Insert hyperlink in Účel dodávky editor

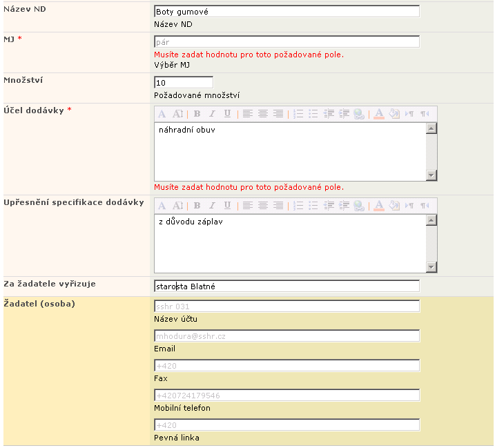[x=359, y=114]
